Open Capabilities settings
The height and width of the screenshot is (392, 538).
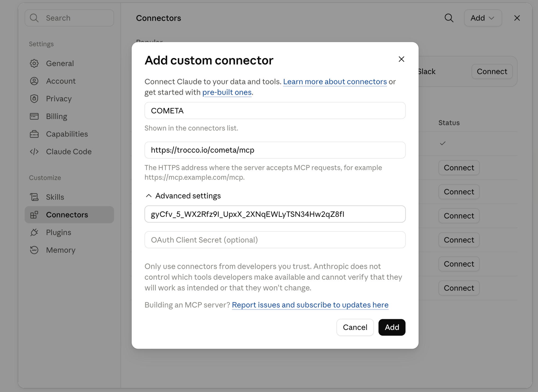pos(69,134)
